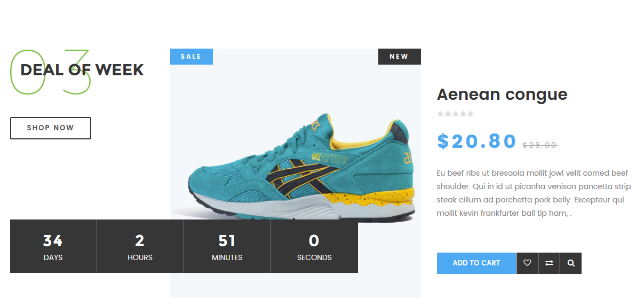The image size is (644, 298).
Task: Click the star rating below product title
Action: [455, 114]
